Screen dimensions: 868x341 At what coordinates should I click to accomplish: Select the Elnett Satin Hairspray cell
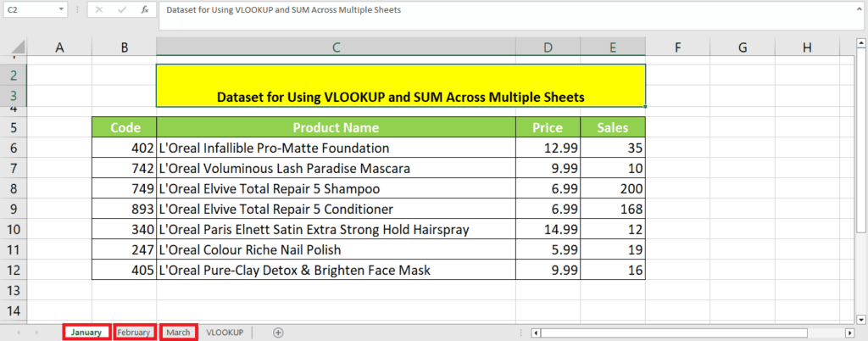point(336,229)
